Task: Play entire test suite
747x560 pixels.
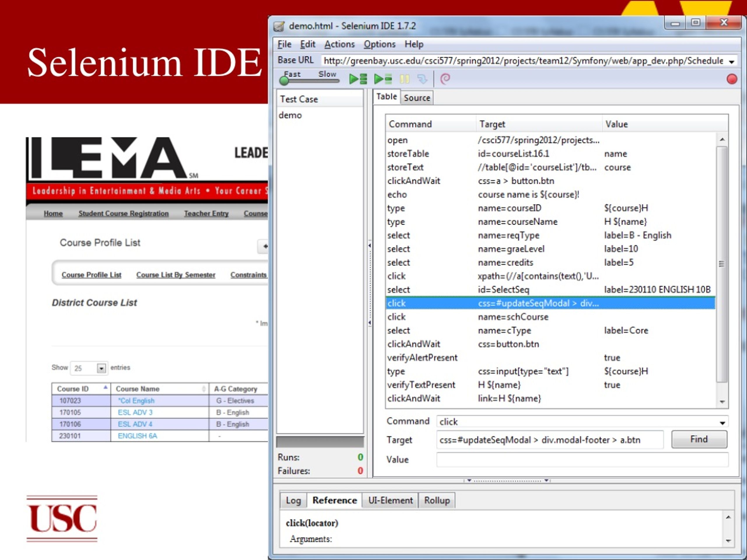Action: [358, 79]
